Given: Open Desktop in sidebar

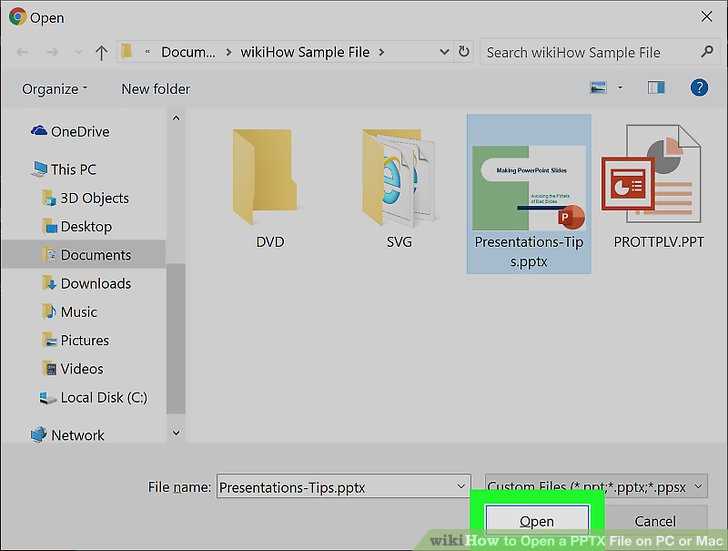Looking at the screenshot, I should 77,227.
